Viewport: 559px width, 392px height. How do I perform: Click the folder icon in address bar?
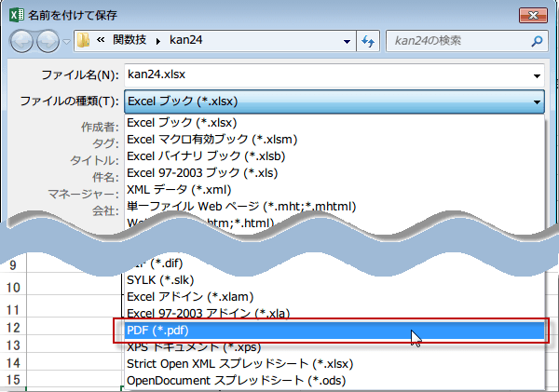pyautogui.click(x=84, y=41)
